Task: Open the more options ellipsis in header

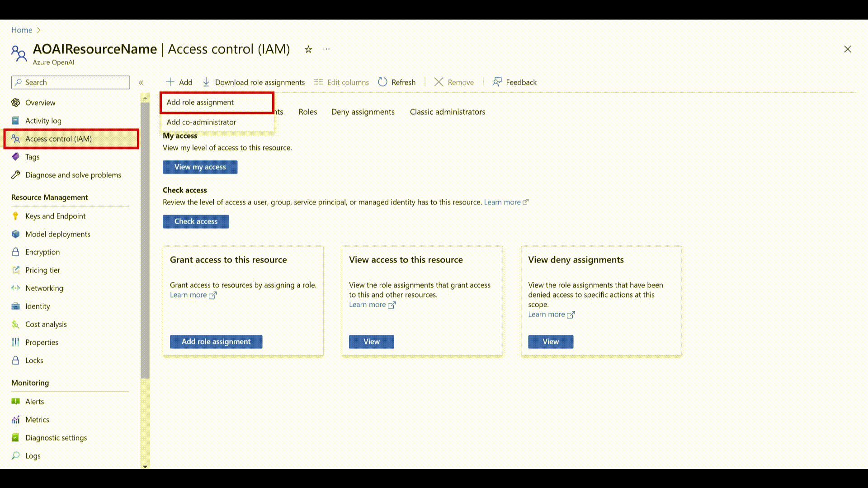Action: click(326, 49)
